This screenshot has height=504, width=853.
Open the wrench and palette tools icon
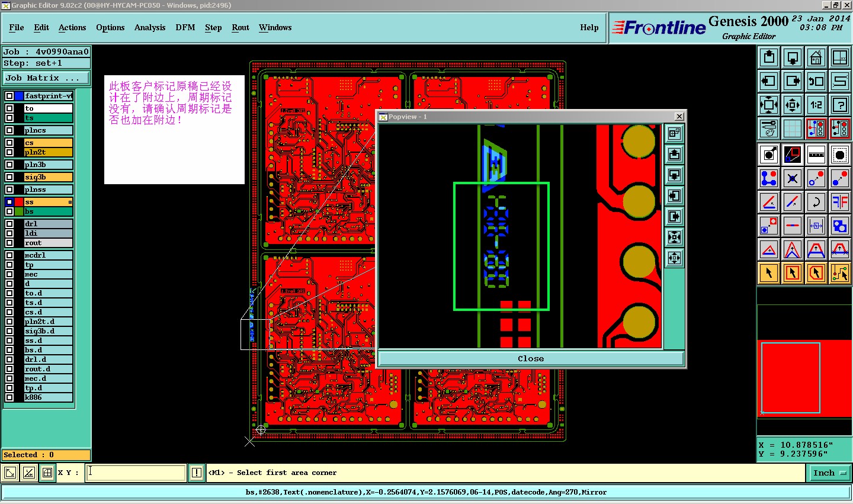pyautogui.click(x=769, y=129)
